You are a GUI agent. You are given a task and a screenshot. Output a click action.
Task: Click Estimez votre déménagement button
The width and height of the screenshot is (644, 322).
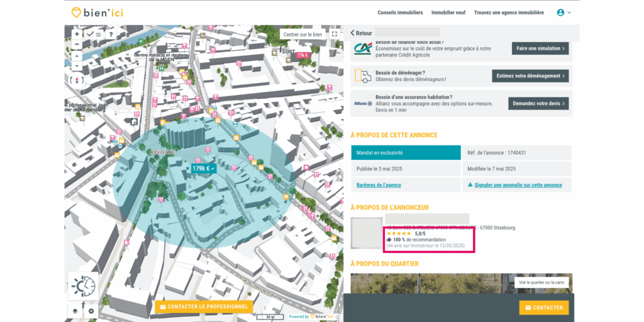pyautogui.click(x=530, y=76)
